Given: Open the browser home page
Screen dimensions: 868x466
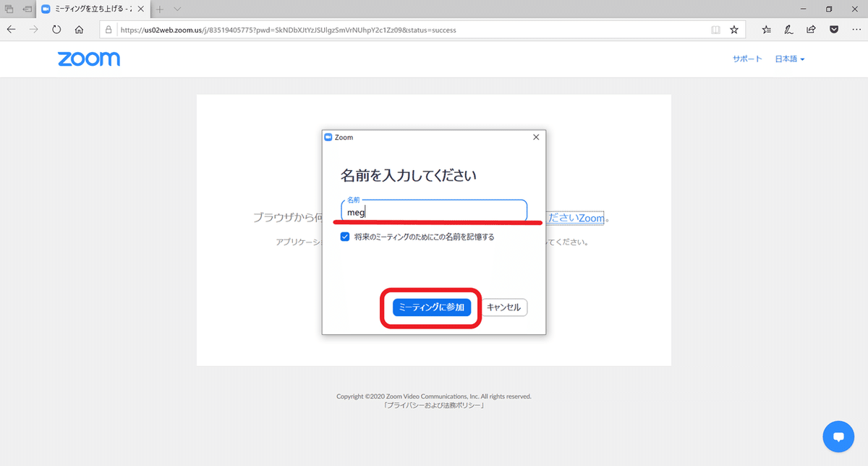Looking at the screenshot, I should tap(78, 30).
